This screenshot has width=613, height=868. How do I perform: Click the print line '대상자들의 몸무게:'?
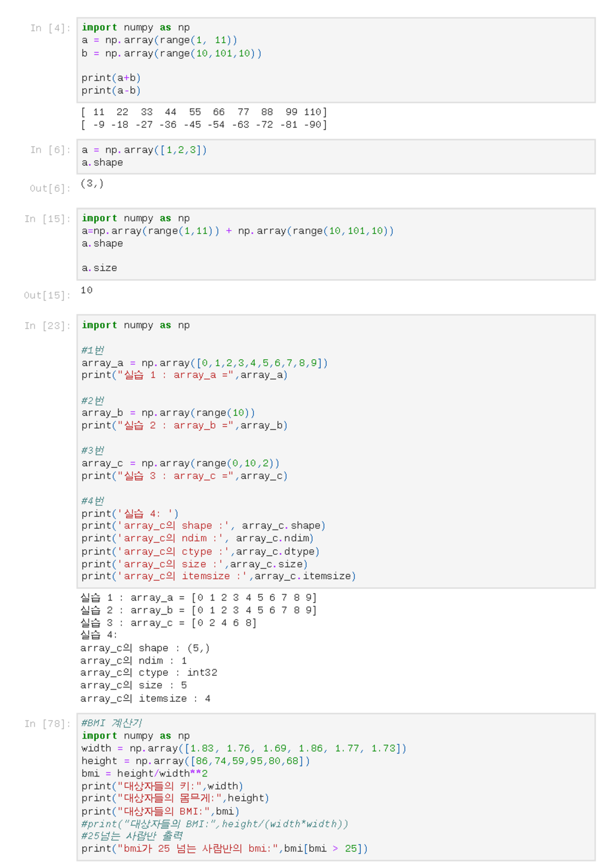[175, 798]
